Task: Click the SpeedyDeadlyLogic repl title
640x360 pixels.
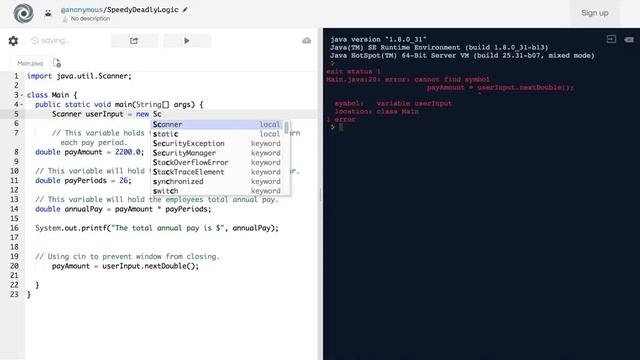Action: [x=142, y=9]
